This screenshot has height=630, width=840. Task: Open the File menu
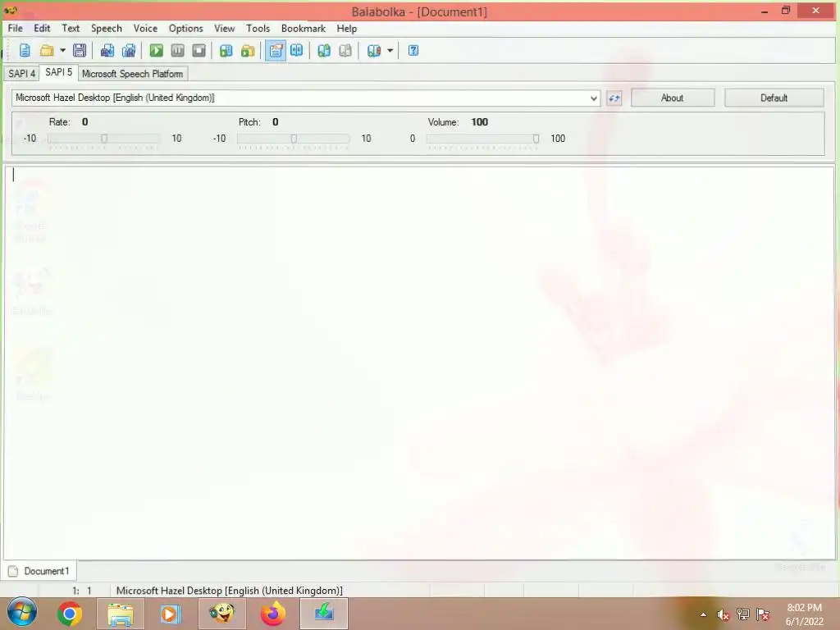pyautogui.click(x=15, y=29)
